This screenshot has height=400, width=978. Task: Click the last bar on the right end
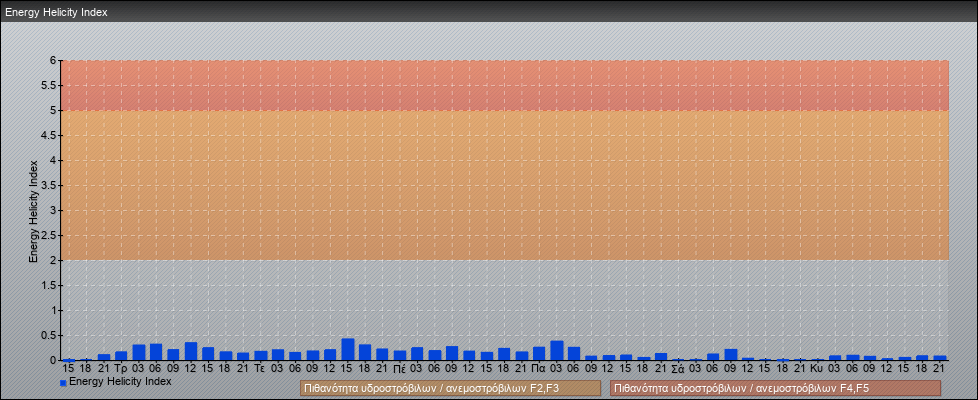pyautogui.click(x=939, y=358)
